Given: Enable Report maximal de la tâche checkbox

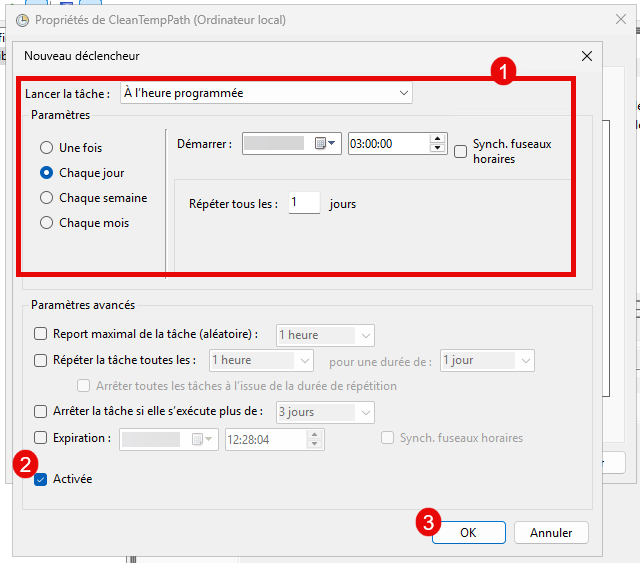Looking at the screenshot, I should (x=41, y=335).
